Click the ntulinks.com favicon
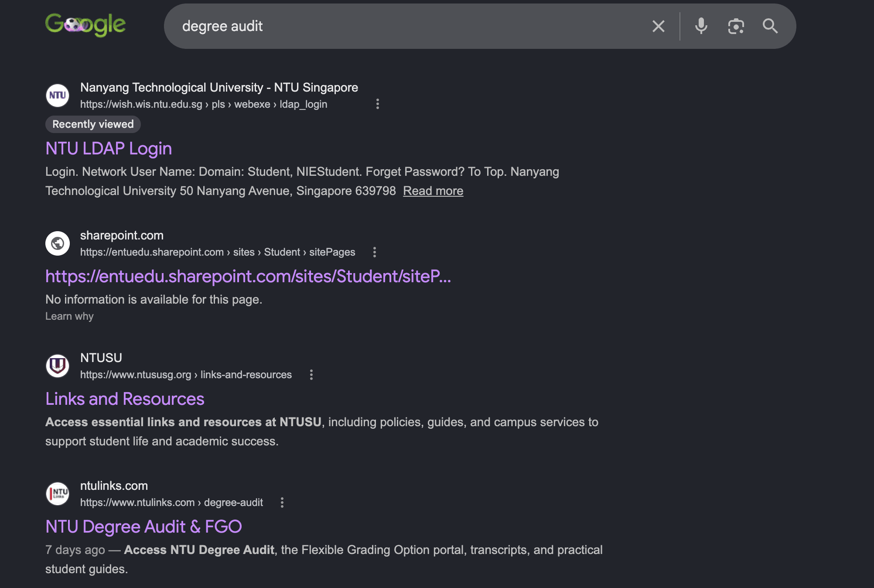 [x=58, y=494]
